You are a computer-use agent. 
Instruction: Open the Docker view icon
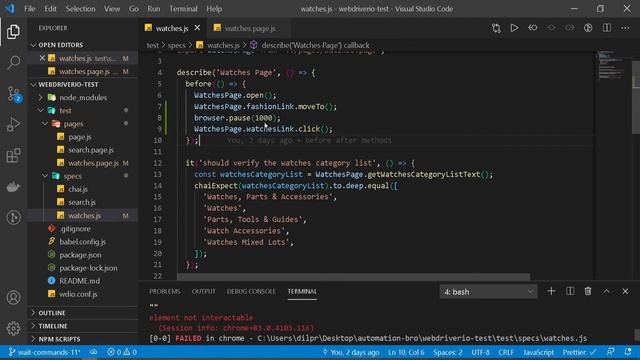[13, 187]
